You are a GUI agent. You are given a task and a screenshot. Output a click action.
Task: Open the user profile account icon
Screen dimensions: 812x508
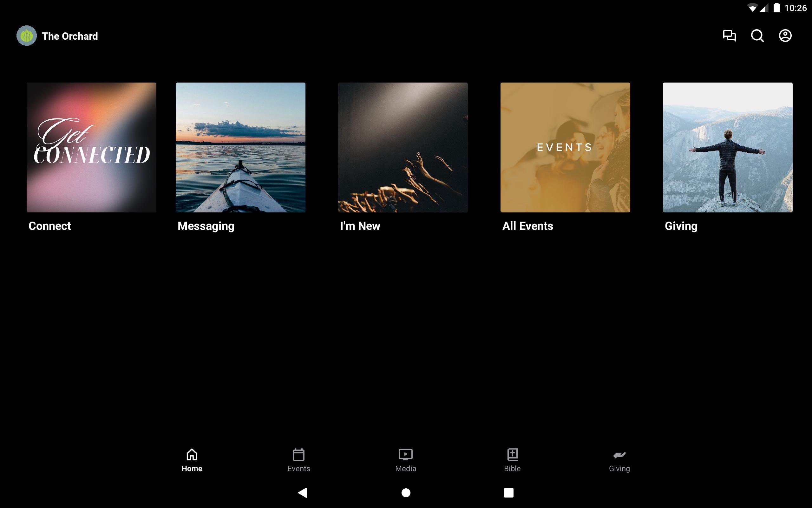(x=785, y=36)
